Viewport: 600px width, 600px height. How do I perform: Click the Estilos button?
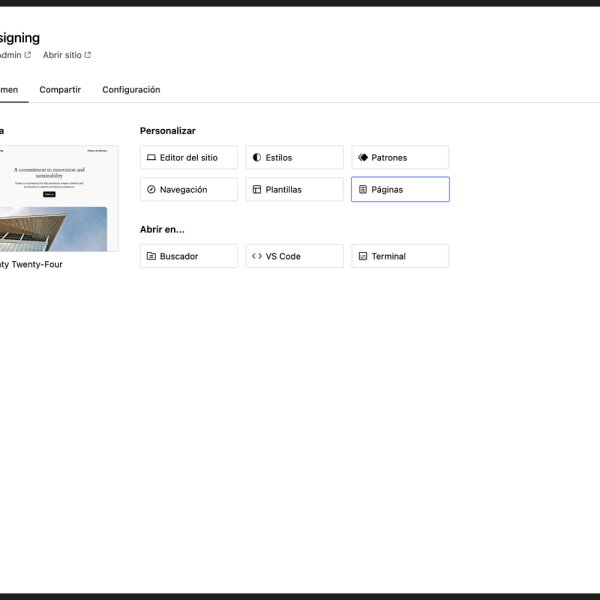[x=294, y=157]
